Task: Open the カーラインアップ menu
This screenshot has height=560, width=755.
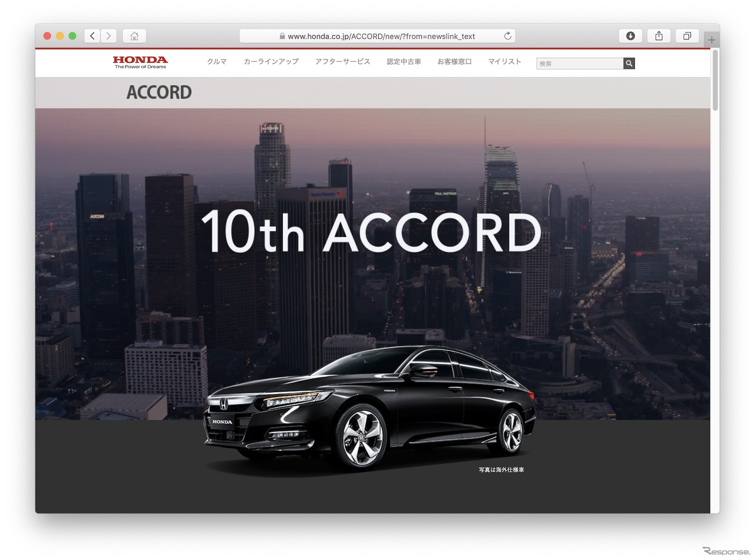Action: pos(271,62)
